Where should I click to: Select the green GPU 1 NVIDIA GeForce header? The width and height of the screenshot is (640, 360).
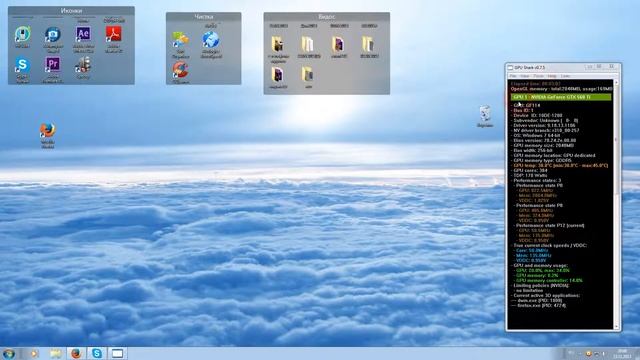coord(561,97)
